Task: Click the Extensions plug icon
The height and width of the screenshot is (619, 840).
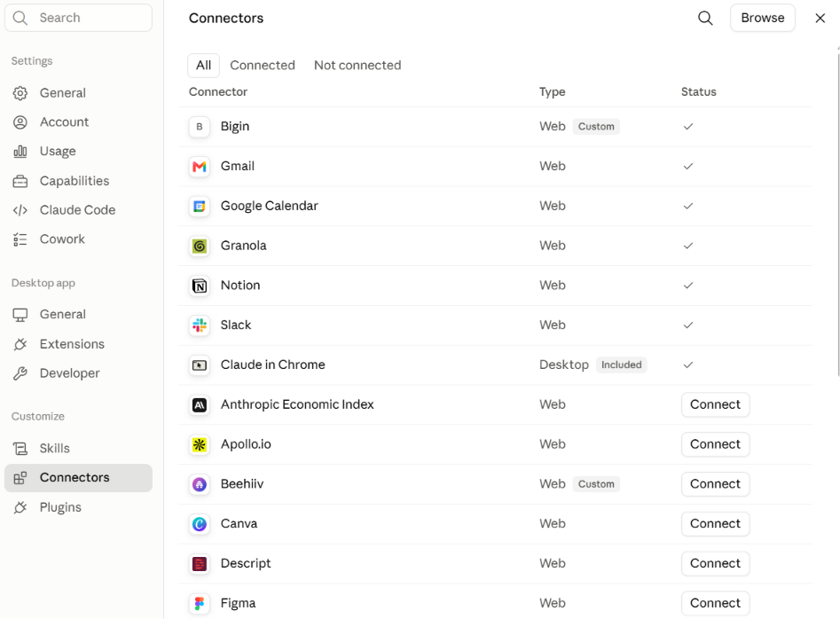Action: (20, 344)
